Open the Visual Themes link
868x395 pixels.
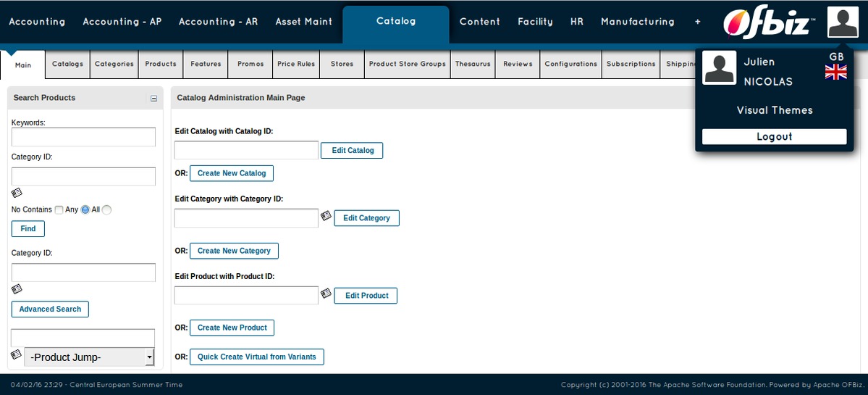(x=774, y=110)
